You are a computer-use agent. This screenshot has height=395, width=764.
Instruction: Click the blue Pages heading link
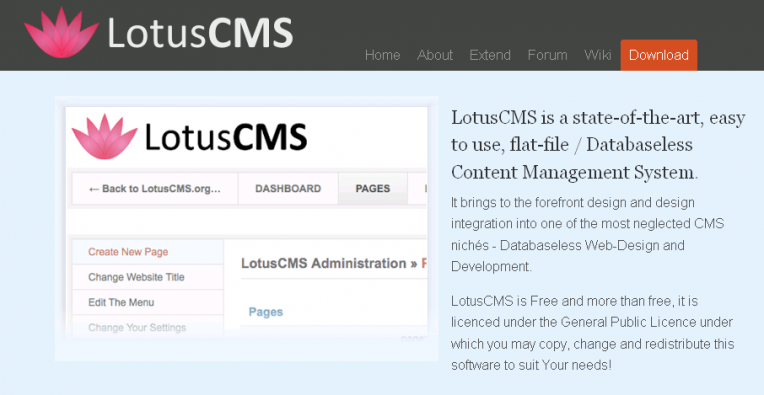[x=266, y=312]
